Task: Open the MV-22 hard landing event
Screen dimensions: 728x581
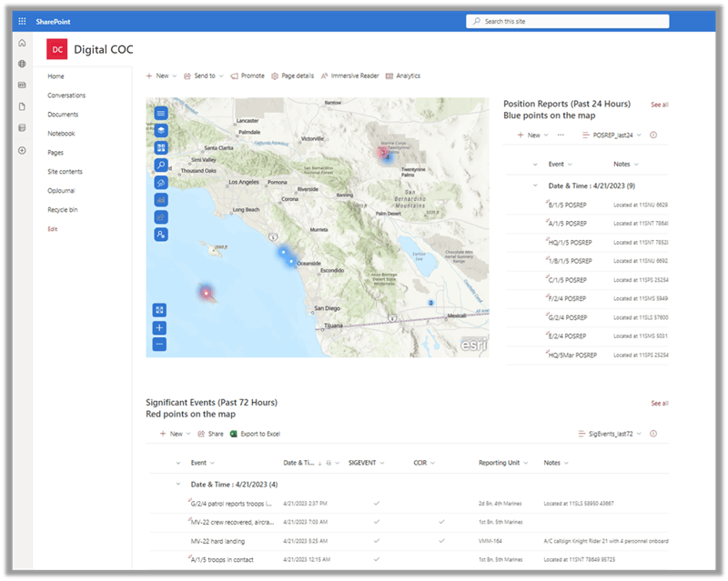Action: point(217,541)
